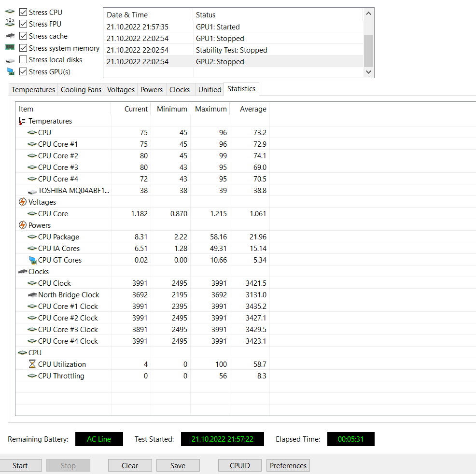Open the Unified tab
Screen dimensions: 476x474
210,89
